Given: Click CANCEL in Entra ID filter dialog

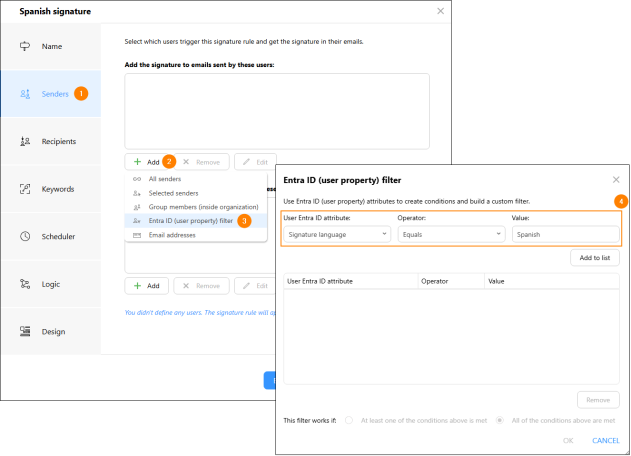Looking at the screenshot, I should tap(606, 440).
